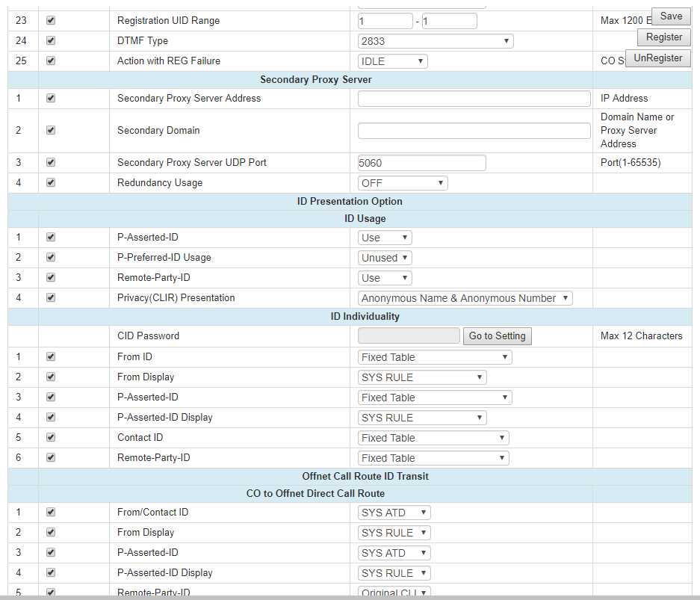700x600 pixels.
Task: Click the Secondary Domain input field
Action: (x=474, y=131)
